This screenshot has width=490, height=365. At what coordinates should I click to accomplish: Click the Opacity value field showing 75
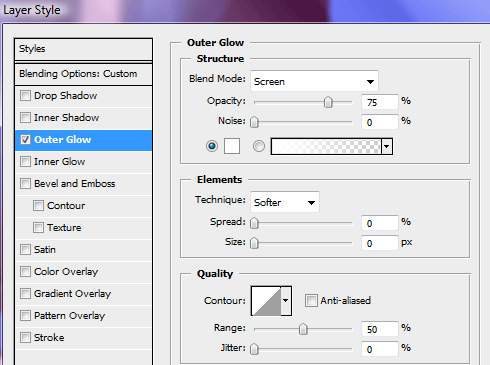(x=380, y=102)
